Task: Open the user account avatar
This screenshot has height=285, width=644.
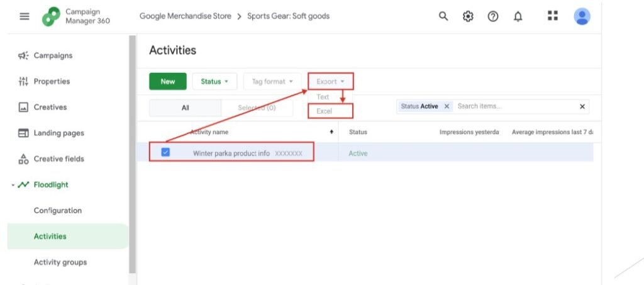Action: (582, 16)
